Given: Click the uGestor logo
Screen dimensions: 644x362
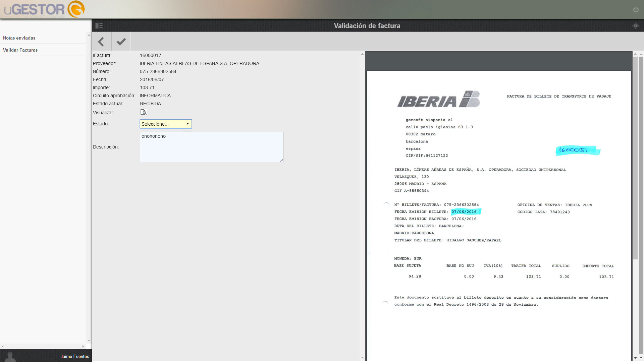Looking at the screenshot, I should click(x=44, y=9).
